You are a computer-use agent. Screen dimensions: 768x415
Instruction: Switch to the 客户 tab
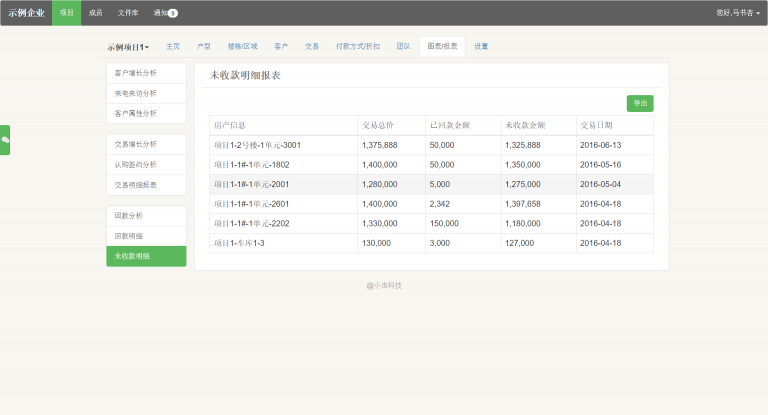pyautogui.click(x=281, y=46)
